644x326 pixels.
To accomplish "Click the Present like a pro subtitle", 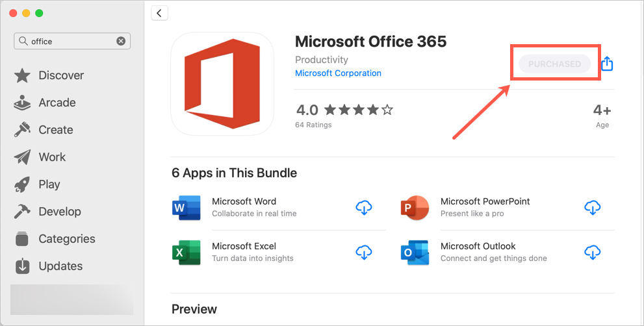I will coord(472,214).
